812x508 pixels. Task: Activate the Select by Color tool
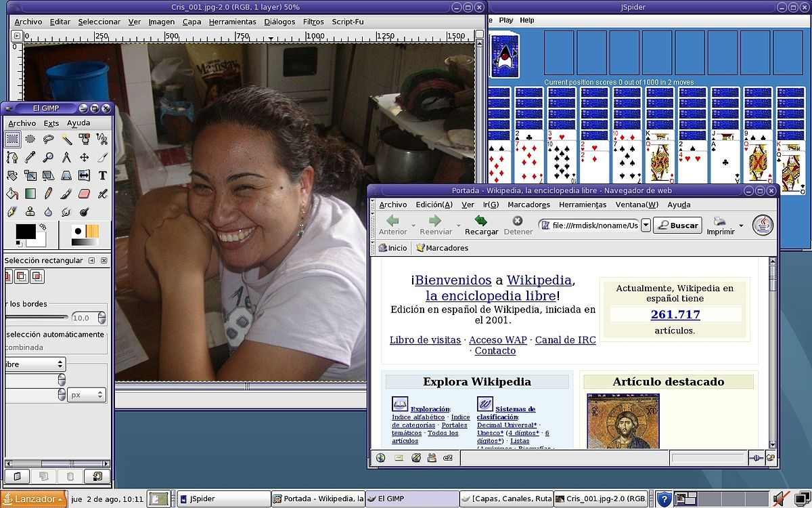point(85,140)
